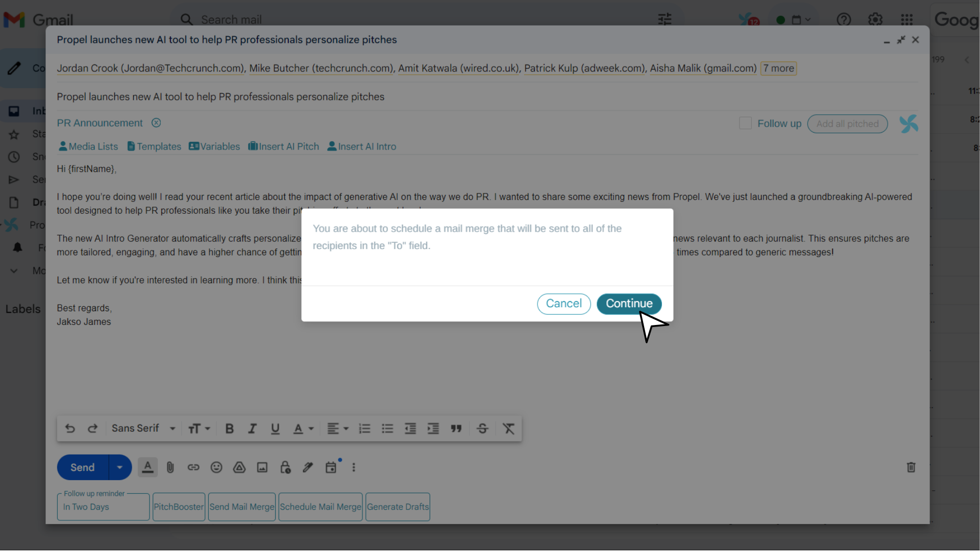
Task: Toggle underline formatting
Action: click(x=275, y=429)
